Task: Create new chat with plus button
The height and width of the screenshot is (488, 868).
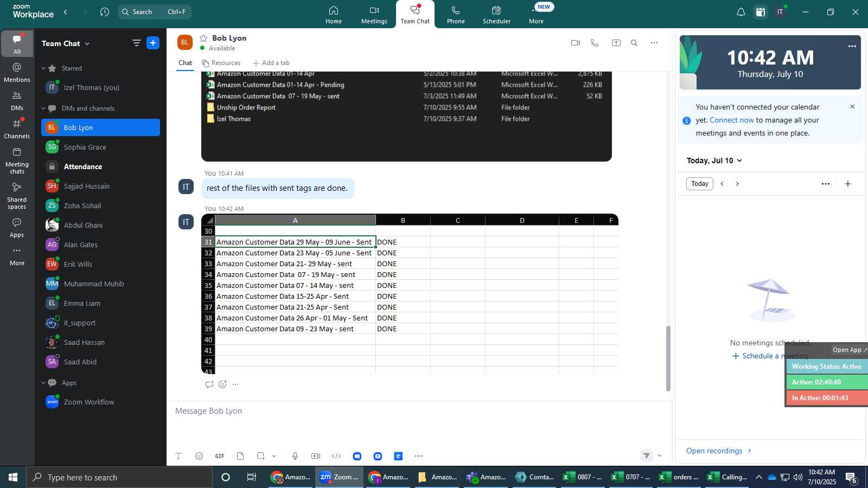Action: click(153, 43)
